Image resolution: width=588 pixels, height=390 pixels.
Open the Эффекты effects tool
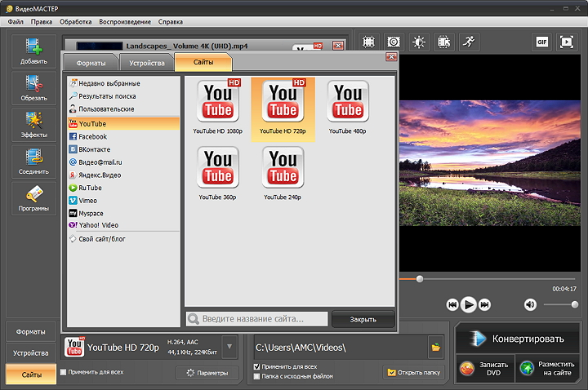pyautogui.click(x=33, y=125)
